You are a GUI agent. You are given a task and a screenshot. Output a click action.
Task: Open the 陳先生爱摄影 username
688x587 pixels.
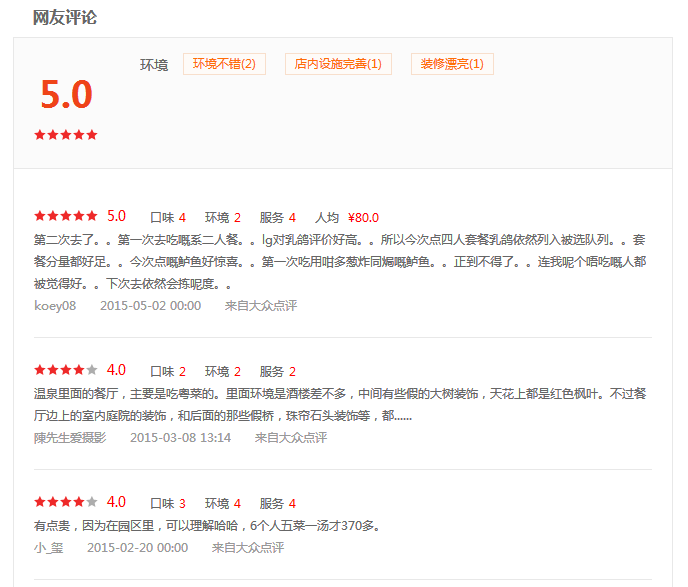[x=70, y=438]
